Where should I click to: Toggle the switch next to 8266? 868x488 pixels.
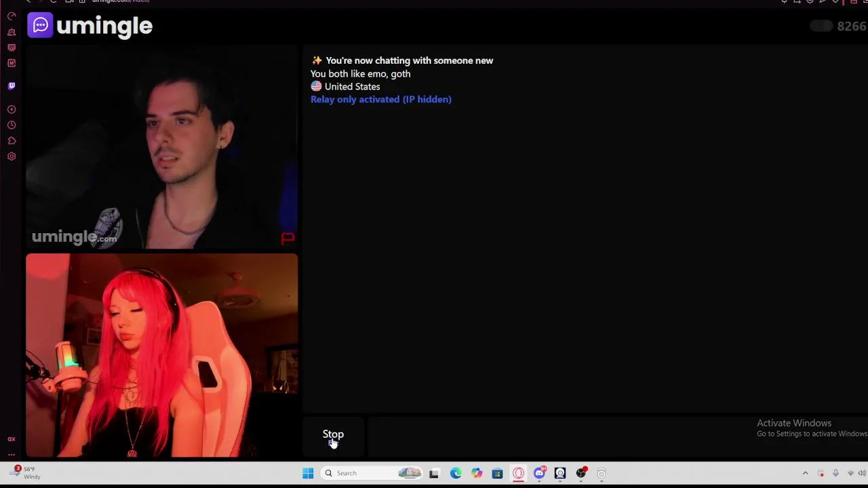821,26
